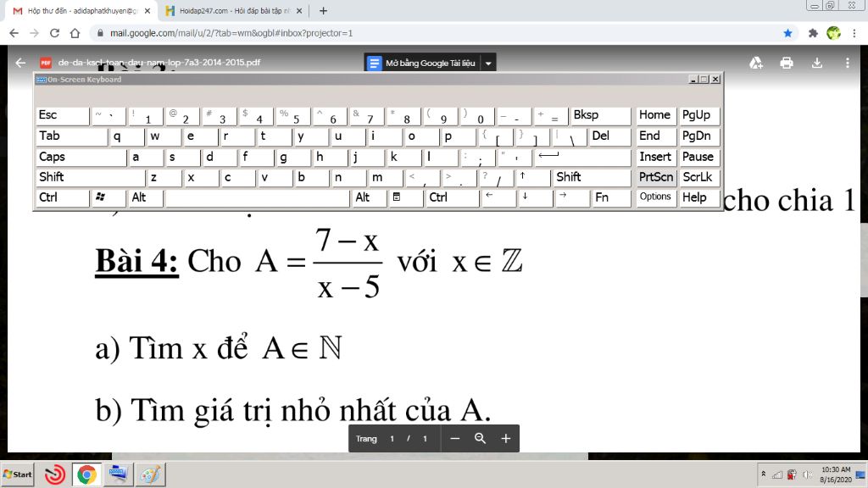Zoom out the PDF page
This screenshot has height=488, width=868.
(x=455, y=438)
